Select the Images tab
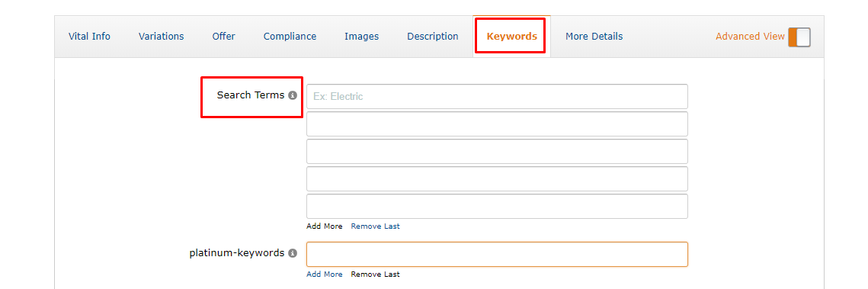The width and height of the screenshot is (868, 289). 361,37
